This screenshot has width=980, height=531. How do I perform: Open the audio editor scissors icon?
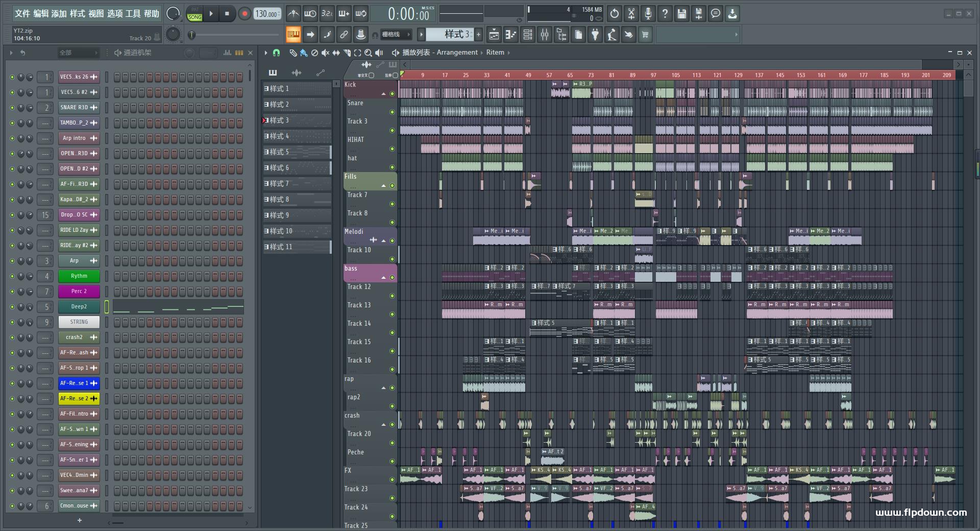pyautogui.click(x=631, y=14)
